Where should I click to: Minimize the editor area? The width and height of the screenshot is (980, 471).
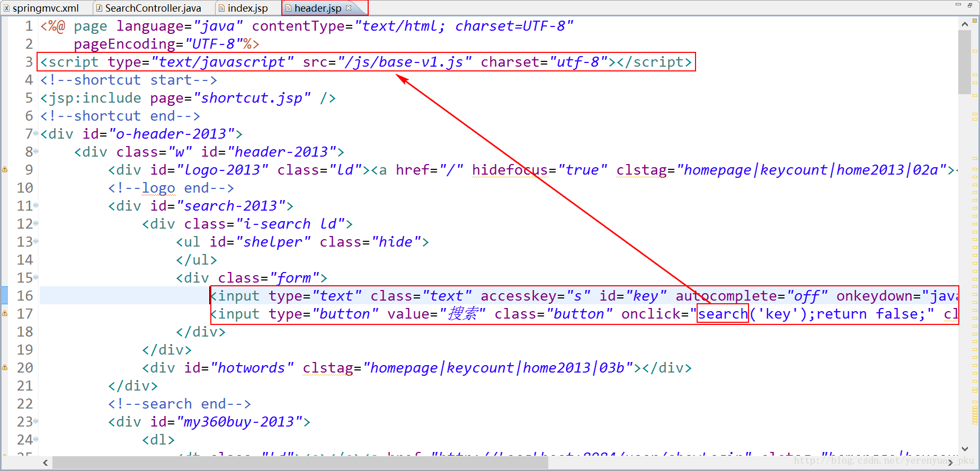[x=958, y=5]
